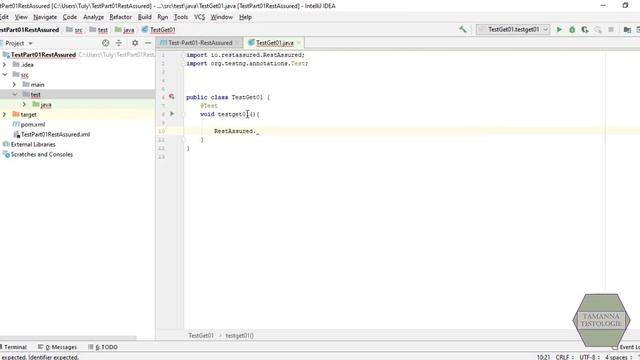Image resolution: width=640 pixels, height=360 pixels.
Task: Select the TestGet01.java editor tab
Action: point(274,43)
